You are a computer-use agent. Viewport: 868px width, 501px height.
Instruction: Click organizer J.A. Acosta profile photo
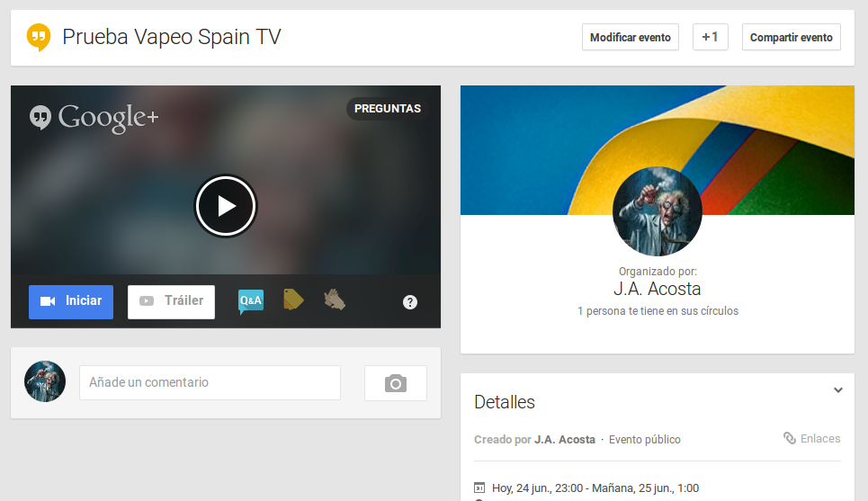658,210
